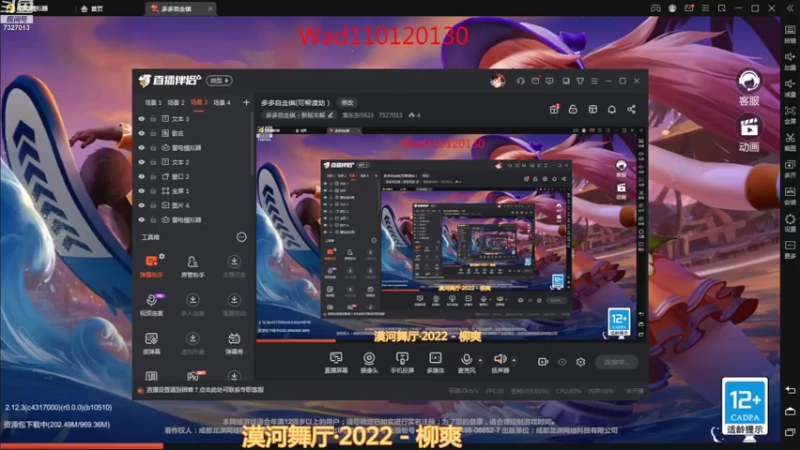Open the 读弹幕 tool

coord(152,343)
